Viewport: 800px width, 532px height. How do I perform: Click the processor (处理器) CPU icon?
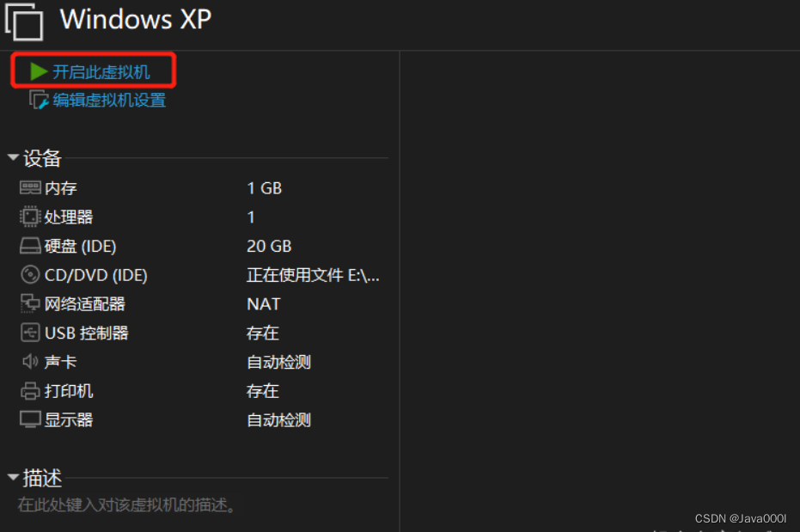pyautogui.click(x=30, y=217)
